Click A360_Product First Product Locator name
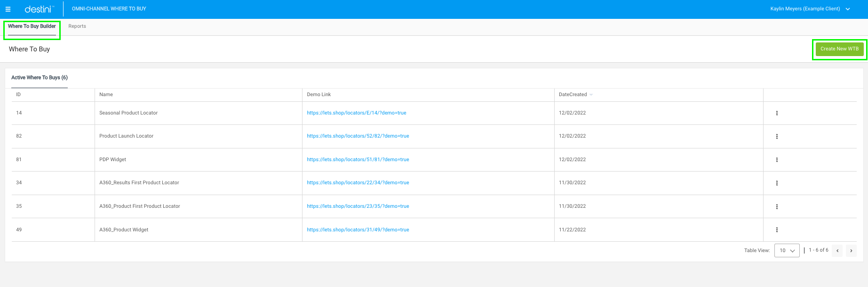This screenshot has width=868, height=287. coord(140,206)
